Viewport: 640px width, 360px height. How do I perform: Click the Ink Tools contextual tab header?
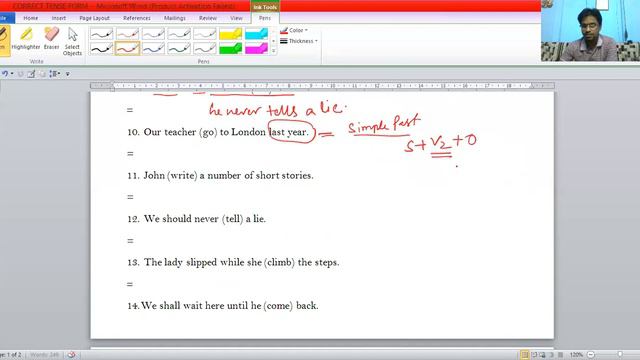coord(264,7)
